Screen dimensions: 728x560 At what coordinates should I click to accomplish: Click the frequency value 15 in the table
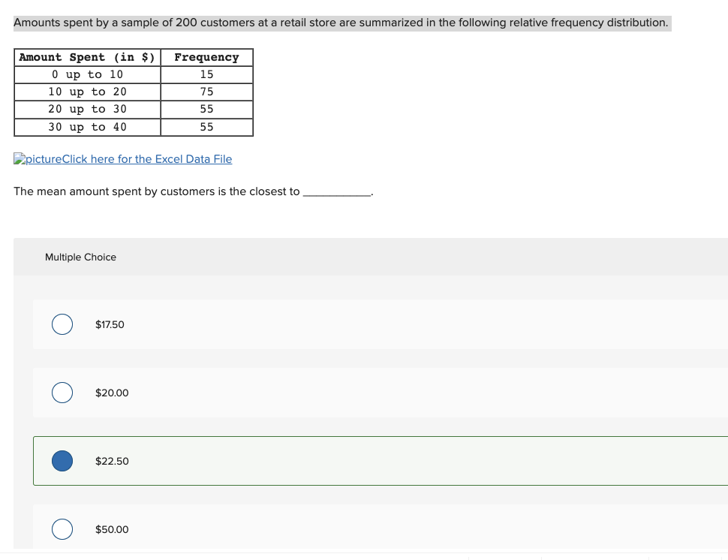click(206, 74)
